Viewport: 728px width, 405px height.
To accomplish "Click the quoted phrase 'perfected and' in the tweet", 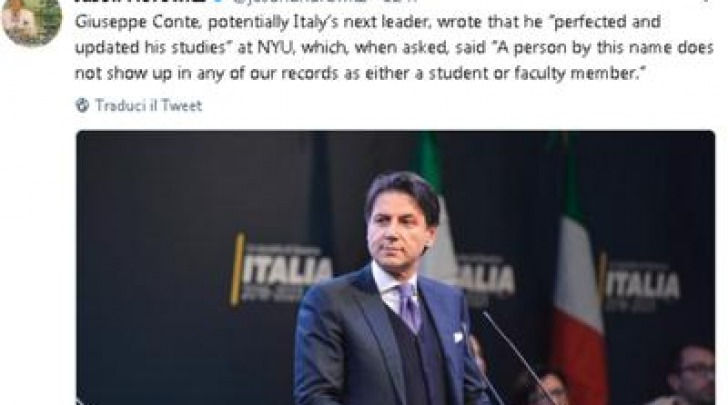I will coord(606,22).
